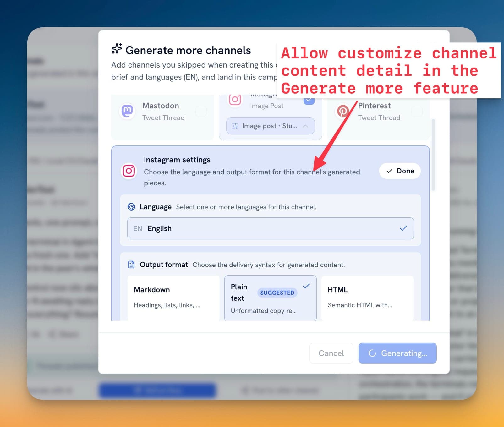Tick the Pinterest channel checkbox

coord(417,111)
